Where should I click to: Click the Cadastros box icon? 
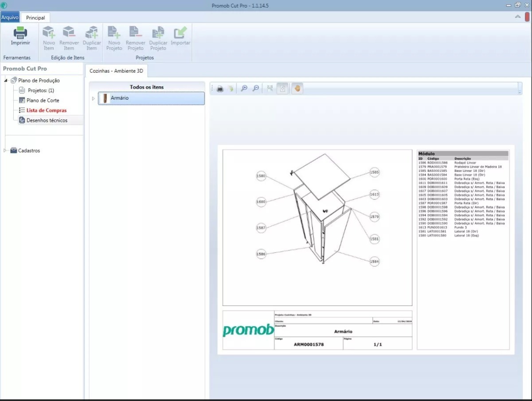coord(13,151)
